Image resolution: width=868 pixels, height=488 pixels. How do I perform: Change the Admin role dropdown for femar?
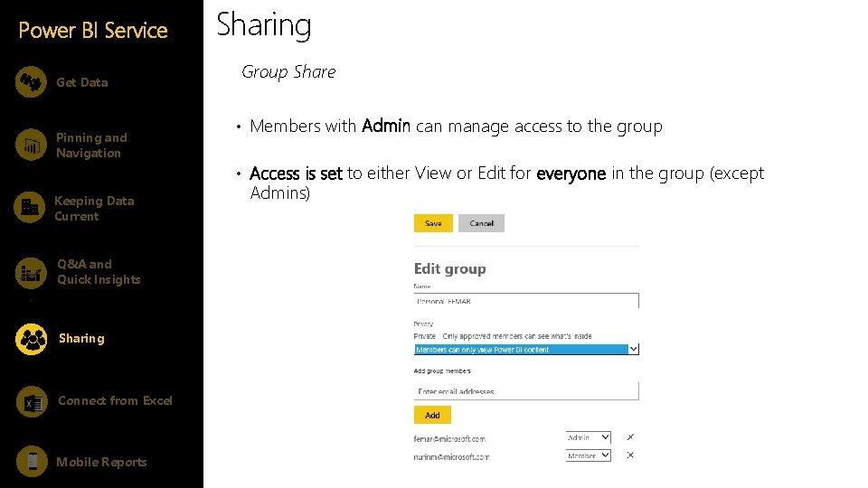click(x=588, y=437)
